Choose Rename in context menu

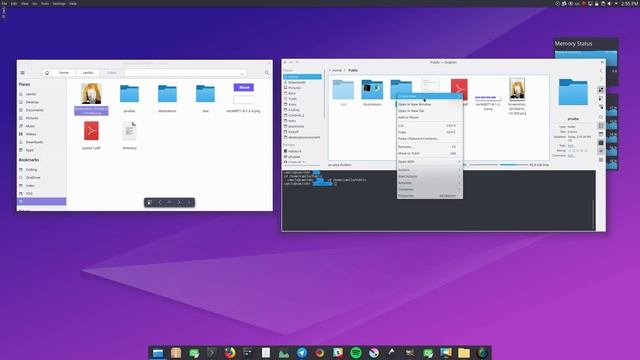coord(429,147)
